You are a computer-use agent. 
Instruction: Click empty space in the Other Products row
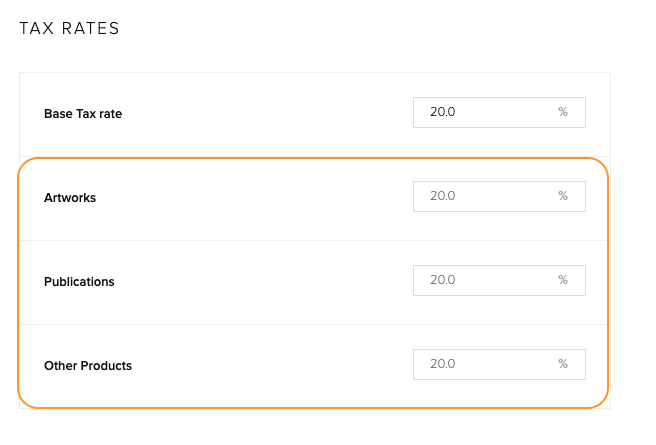(270, 366)
